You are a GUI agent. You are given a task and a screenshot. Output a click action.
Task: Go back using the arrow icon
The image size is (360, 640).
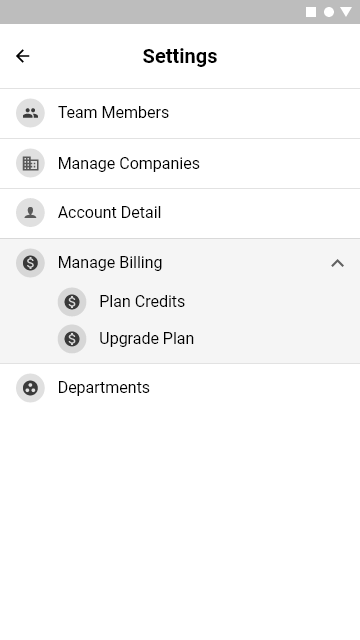[23, 56]
